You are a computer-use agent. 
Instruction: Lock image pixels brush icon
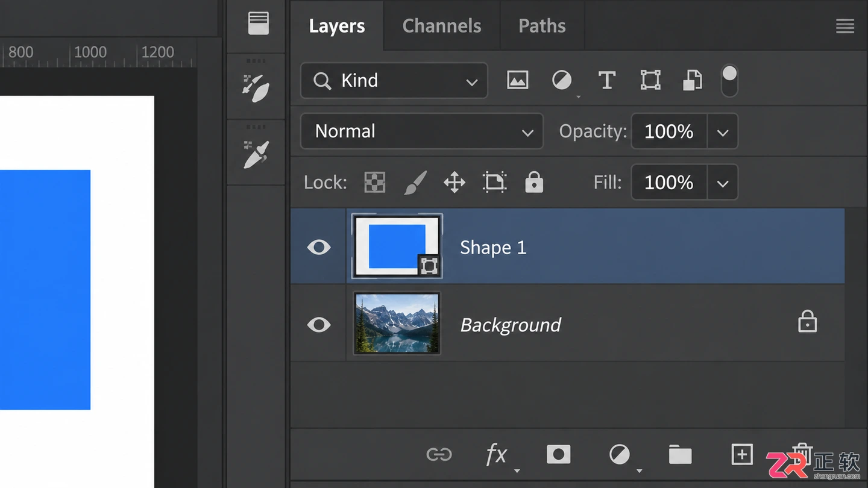coord(415,182)
